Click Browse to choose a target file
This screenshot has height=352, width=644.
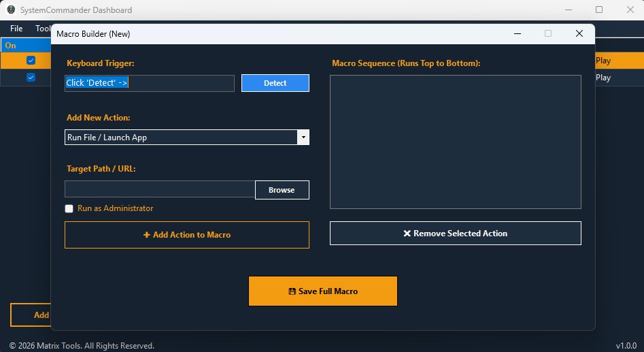tap(282, 190)
